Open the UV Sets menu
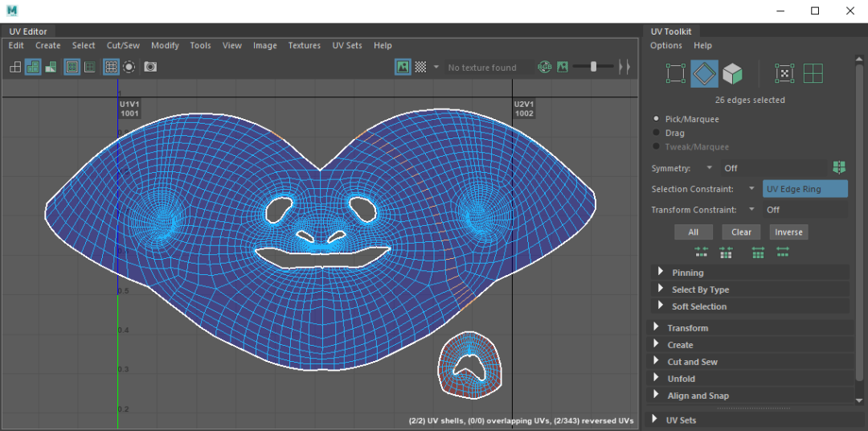 [347, 46]
